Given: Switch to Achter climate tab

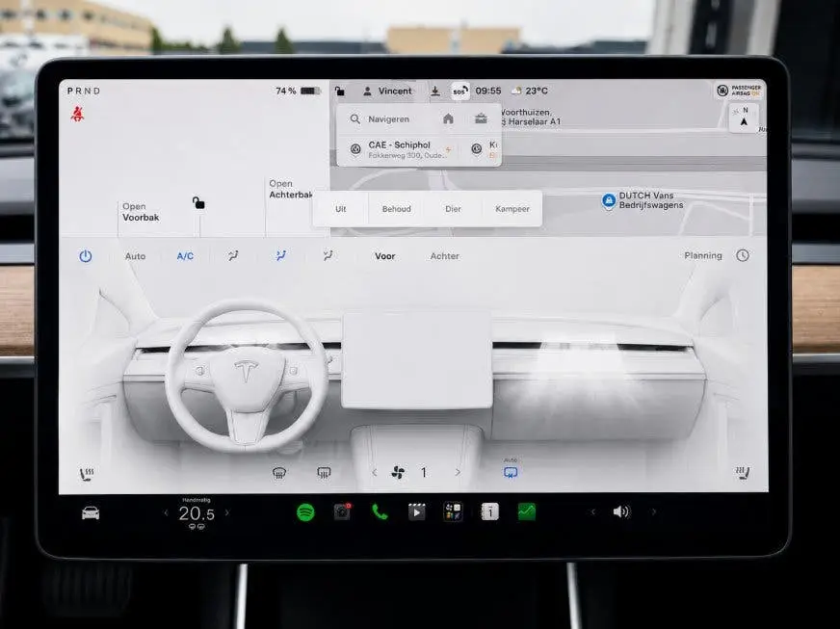Looking at the screenshot, I should (445, 256).
